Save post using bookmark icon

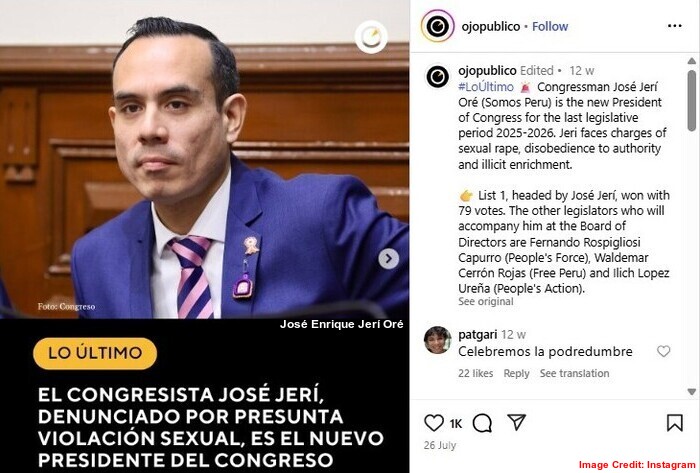click(675, 423)
